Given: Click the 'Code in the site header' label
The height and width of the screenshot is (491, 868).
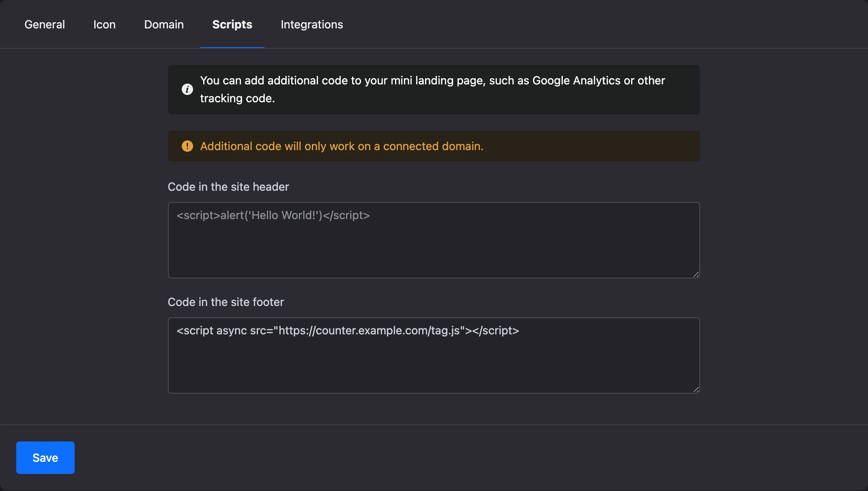Looking at the screenshot, I should pyautogui.click(x=228, y=187).
